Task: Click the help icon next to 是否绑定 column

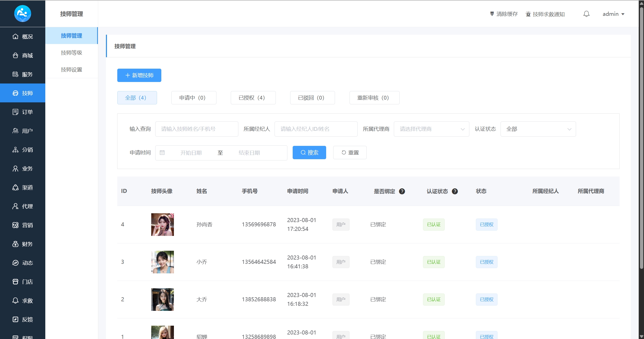Action: 402,191
